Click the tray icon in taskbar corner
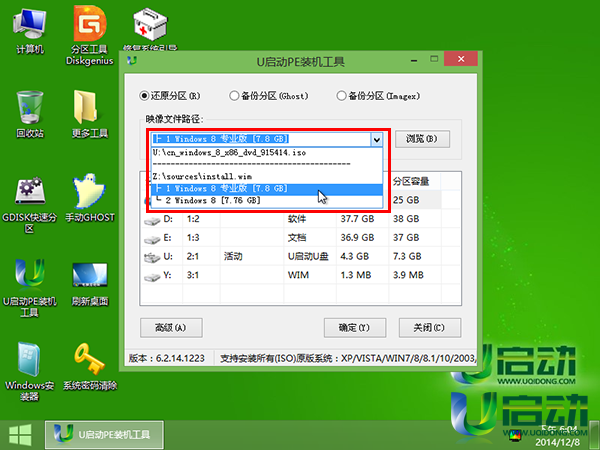This screenshot has height=450, width=600. click(515, 435)
